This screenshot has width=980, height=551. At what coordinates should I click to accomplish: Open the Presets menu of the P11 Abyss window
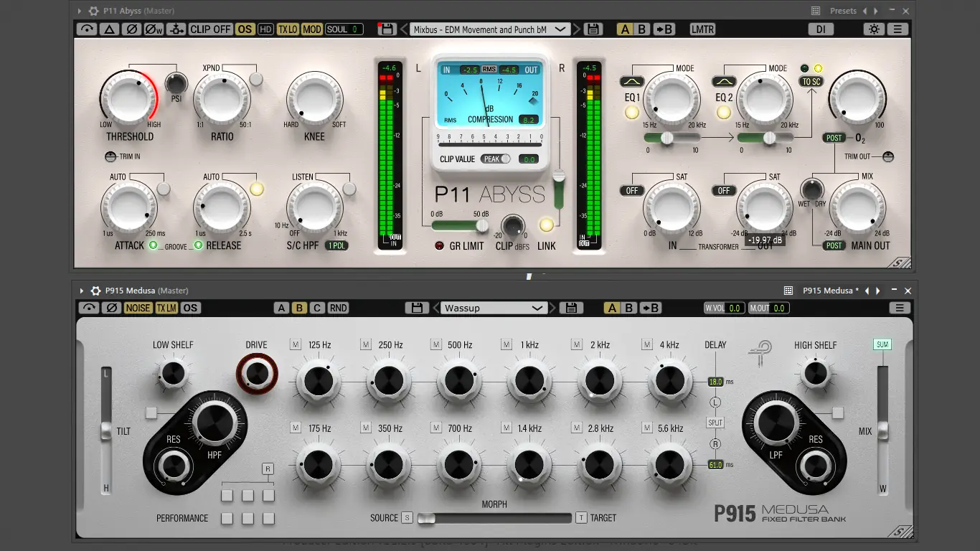pyautogui.click(x=843, y=11)
